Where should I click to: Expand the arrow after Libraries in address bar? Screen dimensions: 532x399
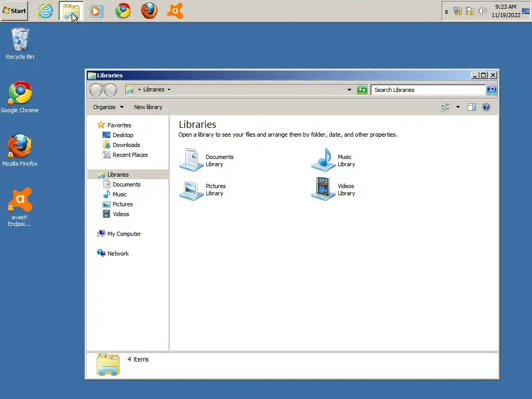coord(169,89)
